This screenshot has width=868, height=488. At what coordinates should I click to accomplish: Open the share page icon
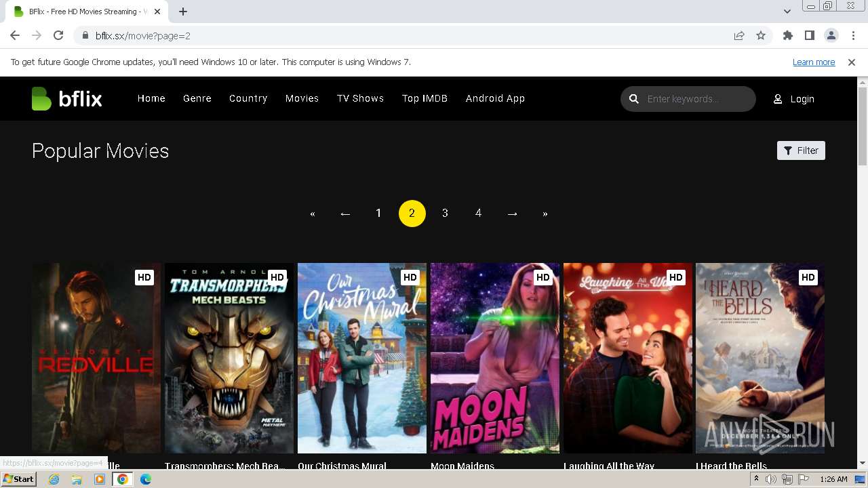click(x=739, y=36)
